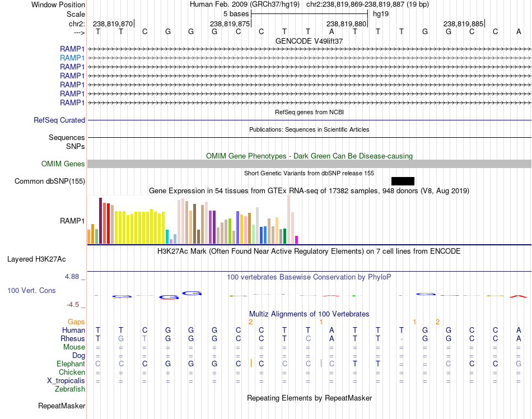Select the black dbSNP variant block
The height and width of the screenshot is (419, 532).
coord(403,181)
